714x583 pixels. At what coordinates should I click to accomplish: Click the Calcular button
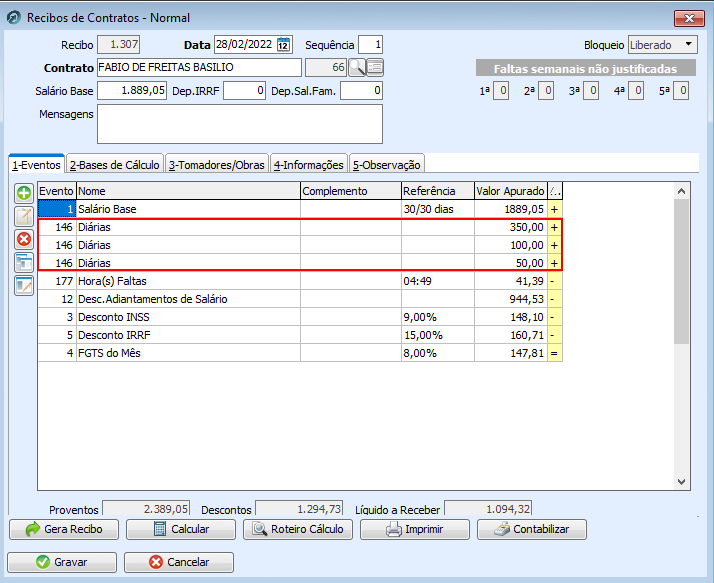coord(181,529)
